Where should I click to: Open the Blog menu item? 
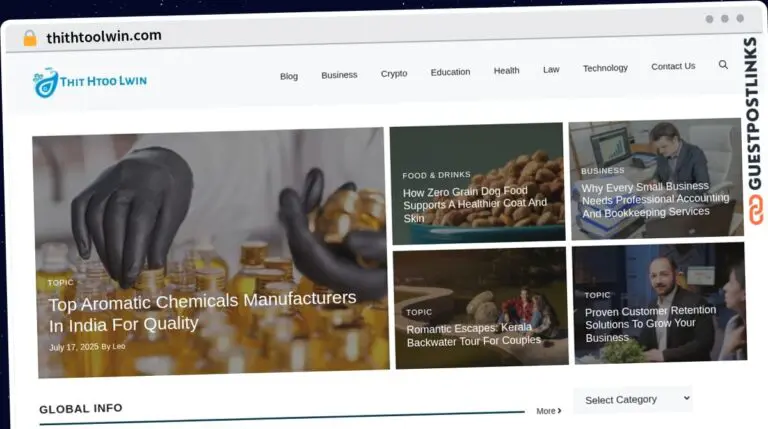[289, 76]
